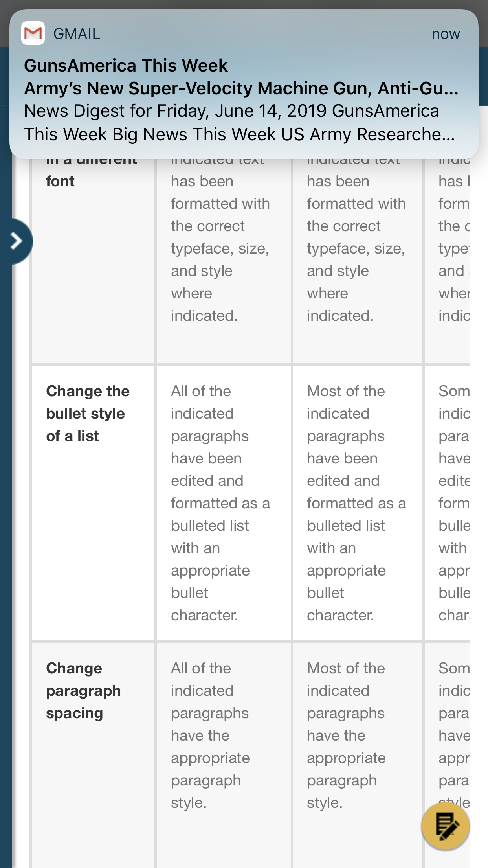
Task: Select 'Most of the indicated paragraphs' paragraph style cell
Action: point(358,755)
